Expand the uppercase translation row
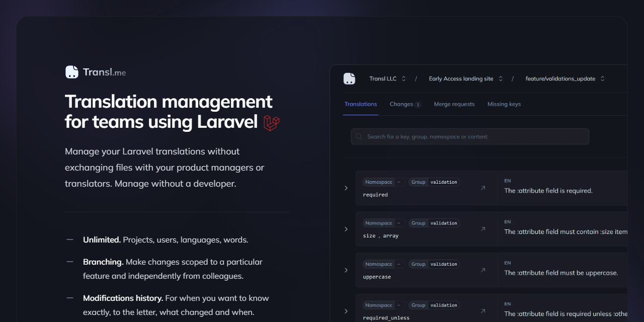Screen dimensions: 644x322 346,270
